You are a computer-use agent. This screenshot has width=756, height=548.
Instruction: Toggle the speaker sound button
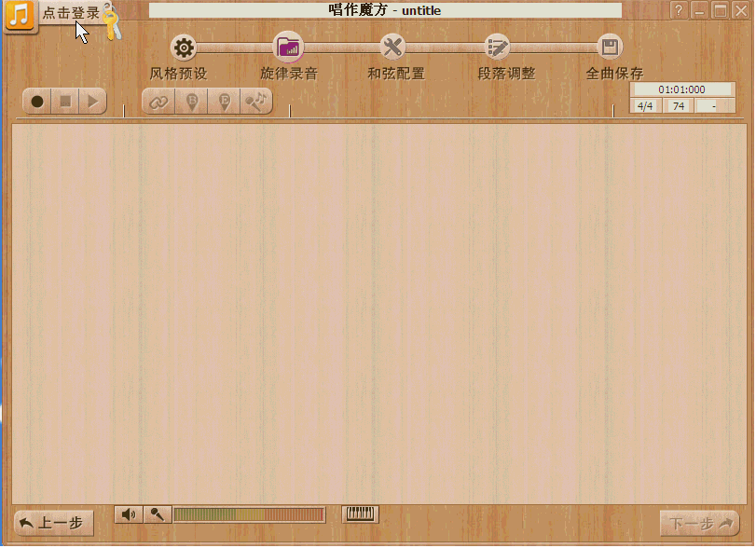[x=129, y=515]
